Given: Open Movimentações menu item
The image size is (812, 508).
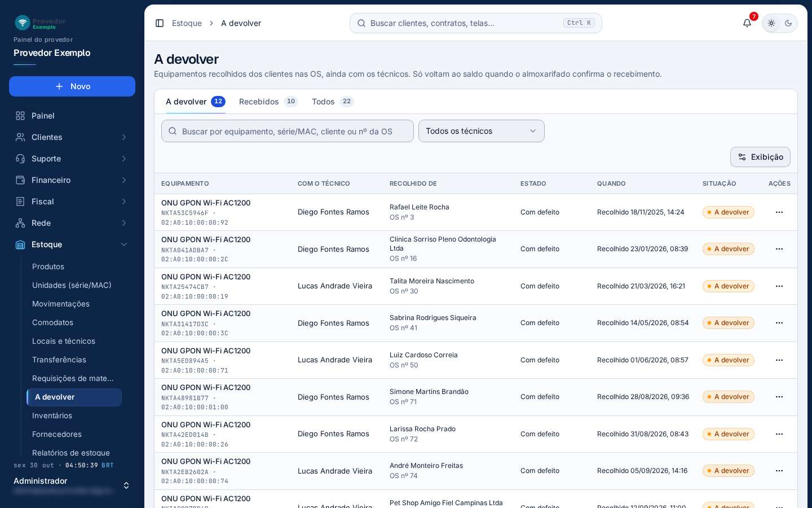Looking at the screenshot, I should pos(74,304).
